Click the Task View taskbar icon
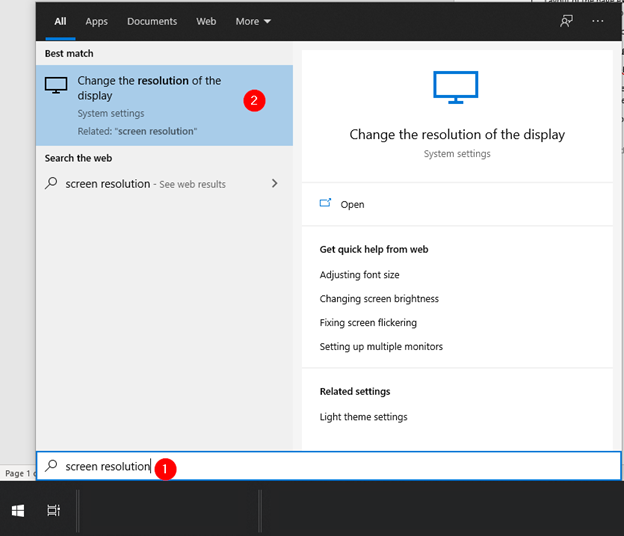 (53, 511)
